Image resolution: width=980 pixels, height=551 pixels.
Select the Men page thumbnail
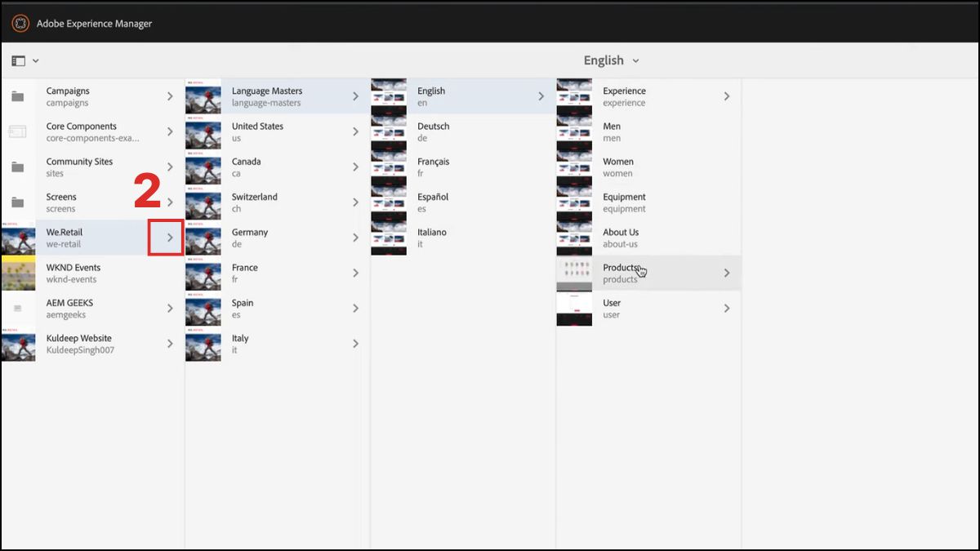[x=574, y=131]
